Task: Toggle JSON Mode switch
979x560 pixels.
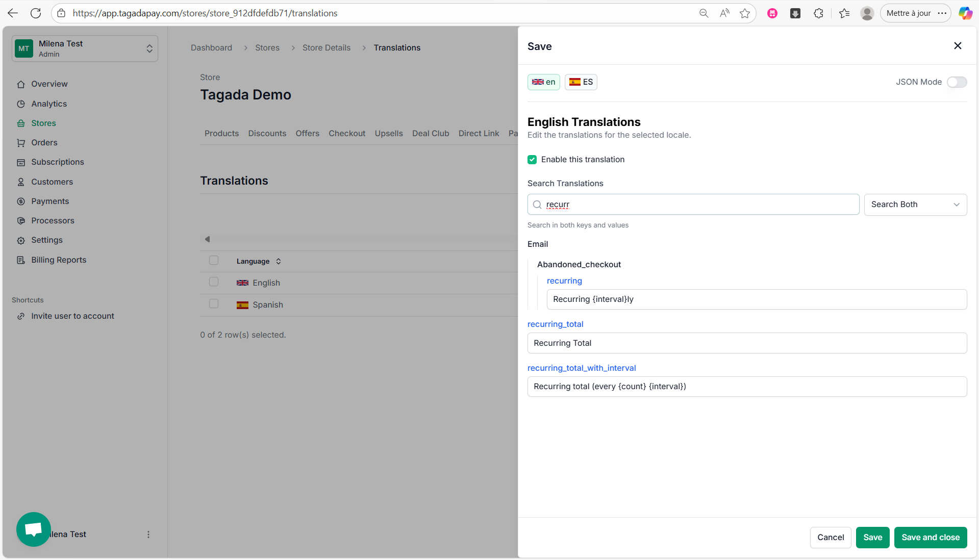Action: 957,82
